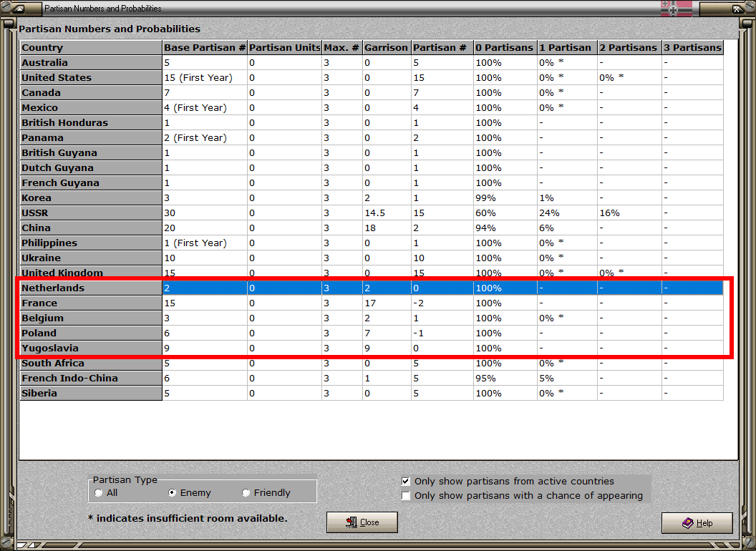Click Korea 0 Partisans value 99%
756x551 pixels.
click(x=485, y=198)
